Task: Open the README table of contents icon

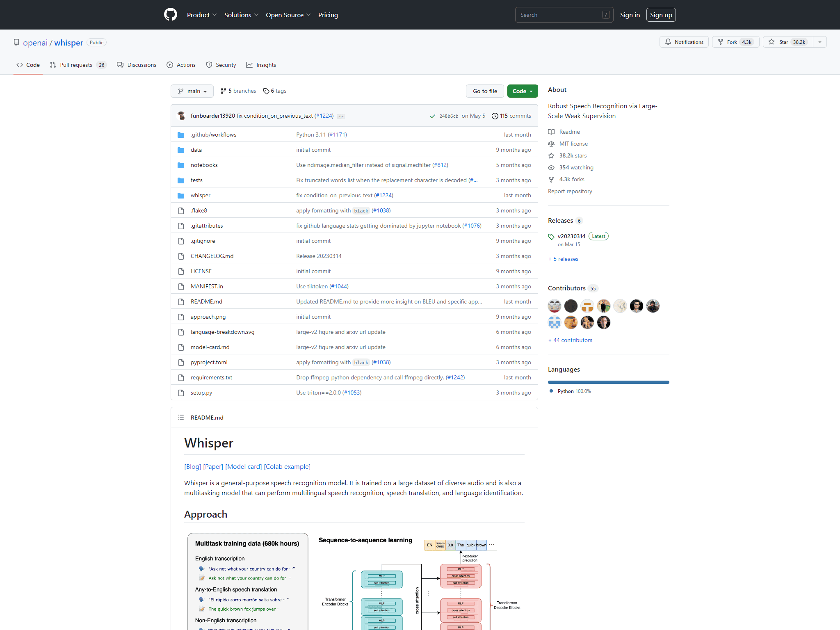Action: 181,417
